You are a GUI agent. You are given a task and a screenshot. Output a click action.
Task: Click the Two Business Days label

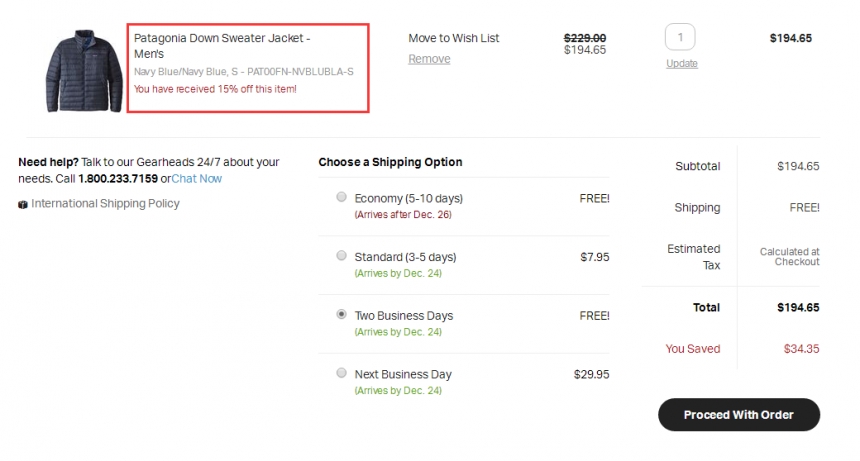pos(404,316)
